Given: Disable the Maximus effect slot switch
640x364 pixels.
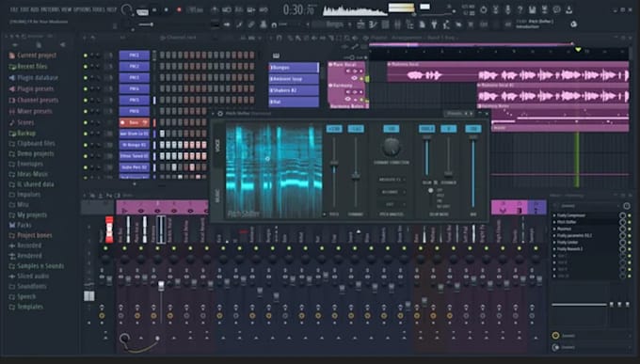Looking at the screenshot, I should 630,229.
